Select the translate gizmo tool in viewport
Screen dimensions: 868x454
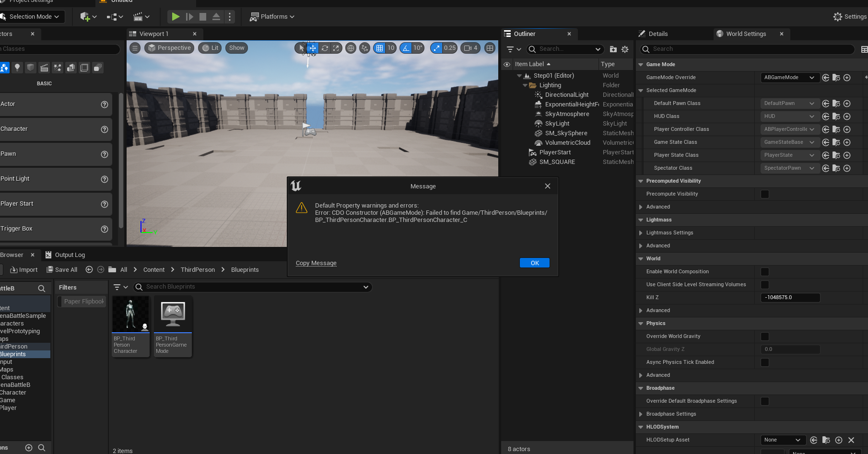[x=313, y=48]
